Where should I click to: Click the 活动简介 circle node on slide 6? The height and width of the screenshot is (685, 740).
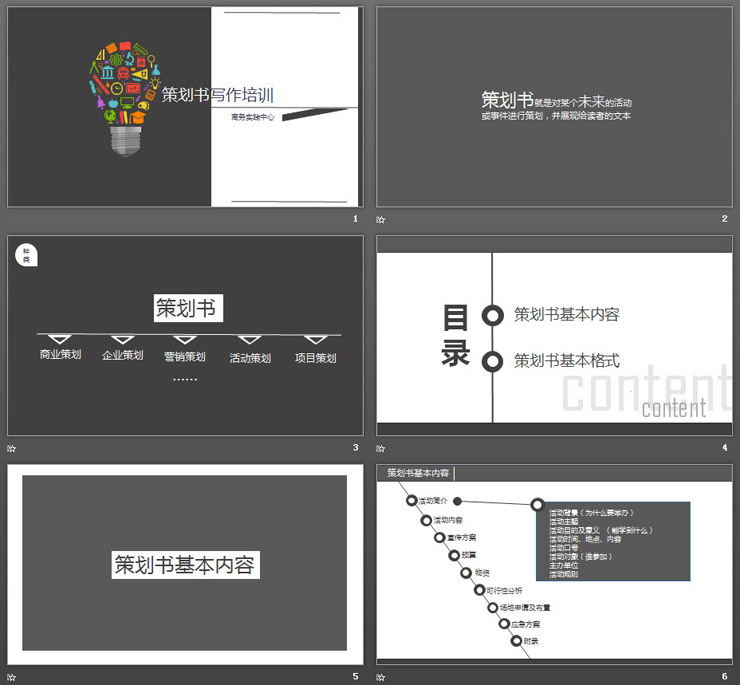coord(412,500)
